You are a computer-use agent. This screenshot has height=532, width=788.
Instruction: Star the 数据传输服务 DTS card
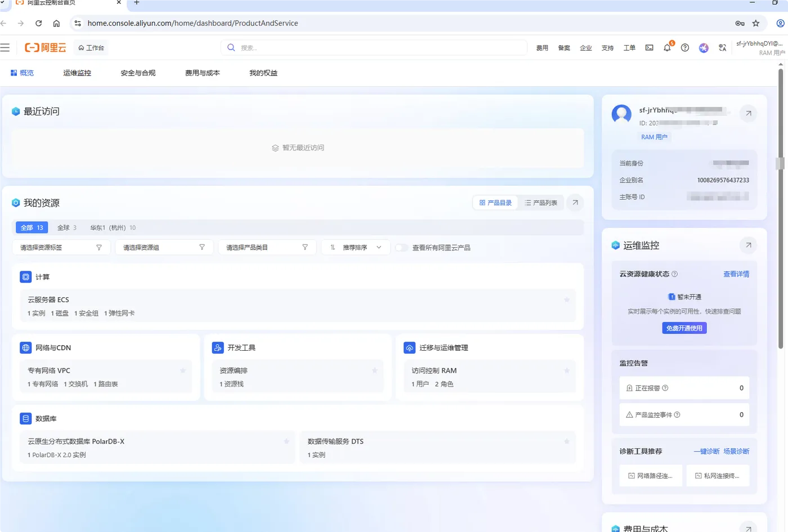click(567, 441)
